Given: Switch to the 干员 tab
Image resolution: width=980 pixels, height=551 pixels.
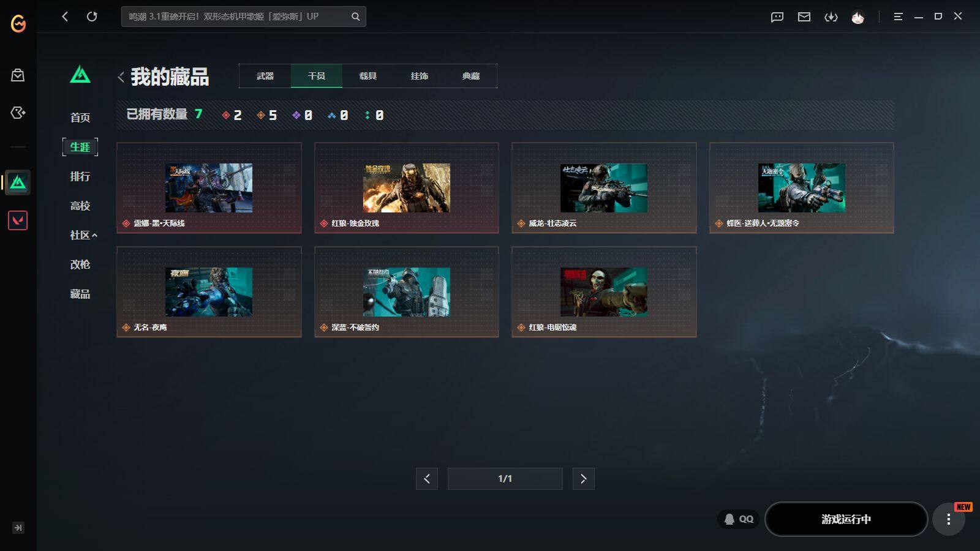Looking at the screenshot, I should 317,76.
